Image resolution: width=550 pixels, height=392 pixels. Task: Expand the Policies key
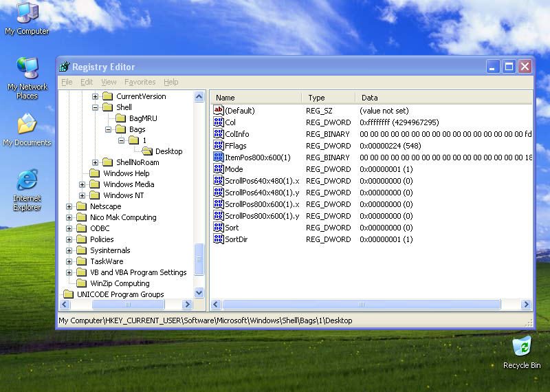coord(69,239)
